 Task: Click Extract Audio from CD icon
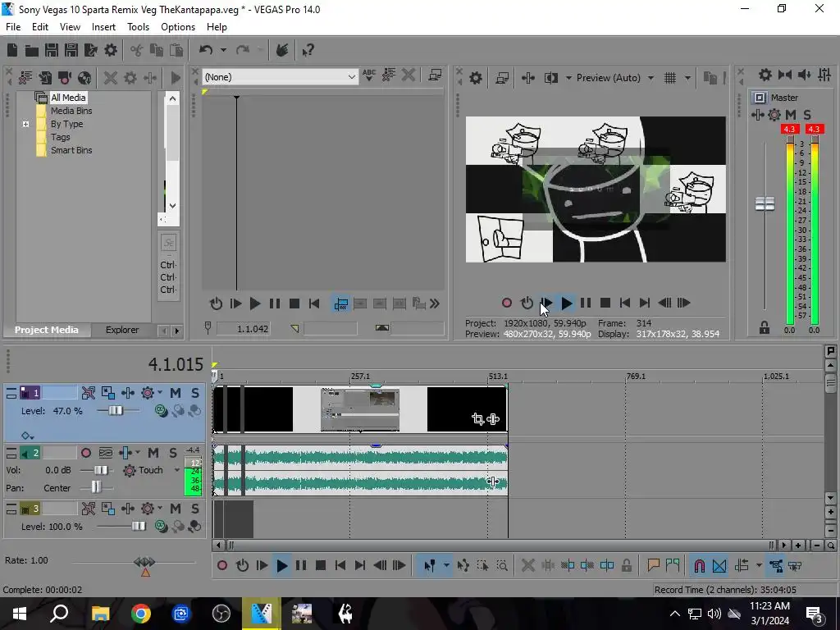pyautogui.click(x=84, y=78)
